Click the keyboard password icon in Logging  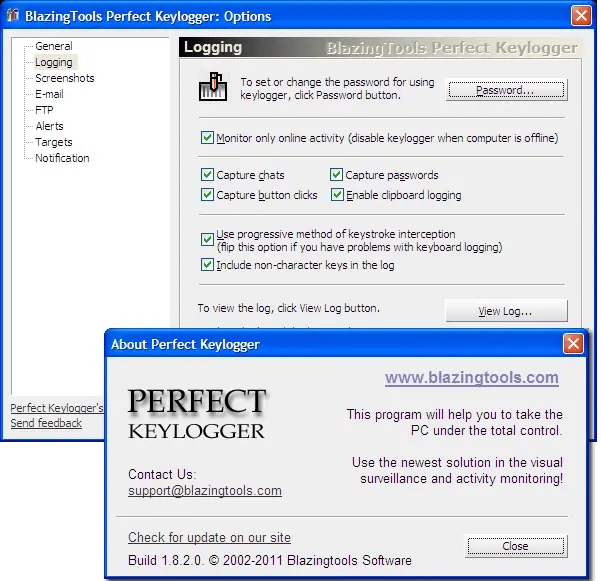(x=212, y=89)
